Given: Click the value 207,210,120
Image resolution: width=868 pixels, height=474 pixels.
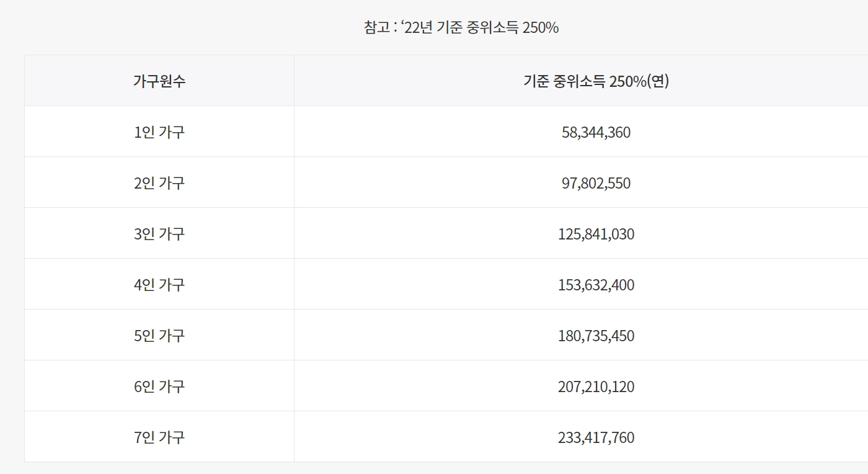Looking at the screenshot, I should tap(596, 387).
